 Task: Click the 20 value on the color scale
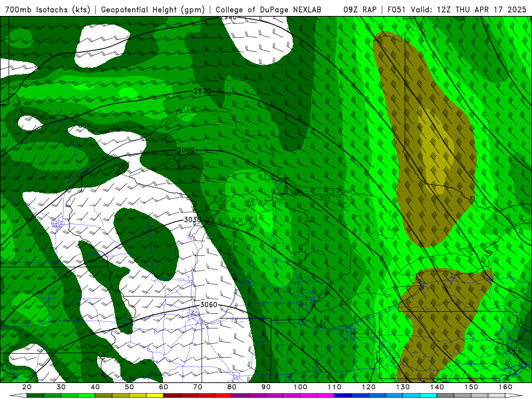(x=27, y=387)
